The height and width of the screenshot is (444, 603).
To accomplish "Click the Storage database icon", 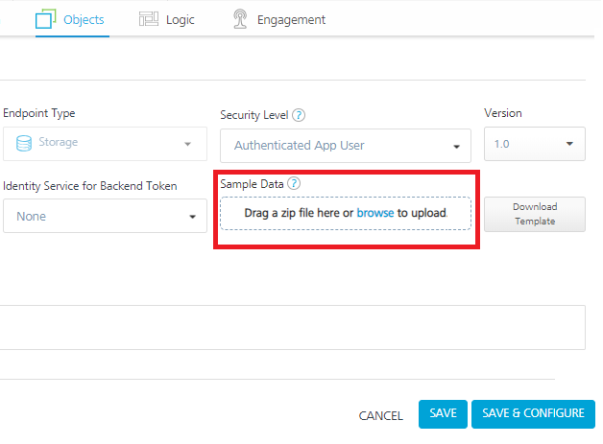I will click(23, 143).
